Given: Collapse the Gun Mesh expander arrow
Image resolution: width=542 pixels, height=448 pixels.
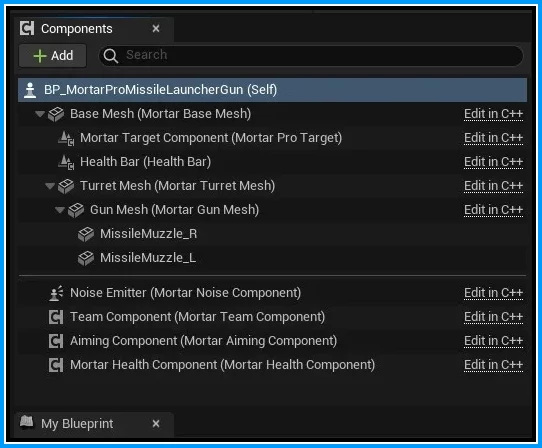Looking at the screenshot, I should 60,210.
